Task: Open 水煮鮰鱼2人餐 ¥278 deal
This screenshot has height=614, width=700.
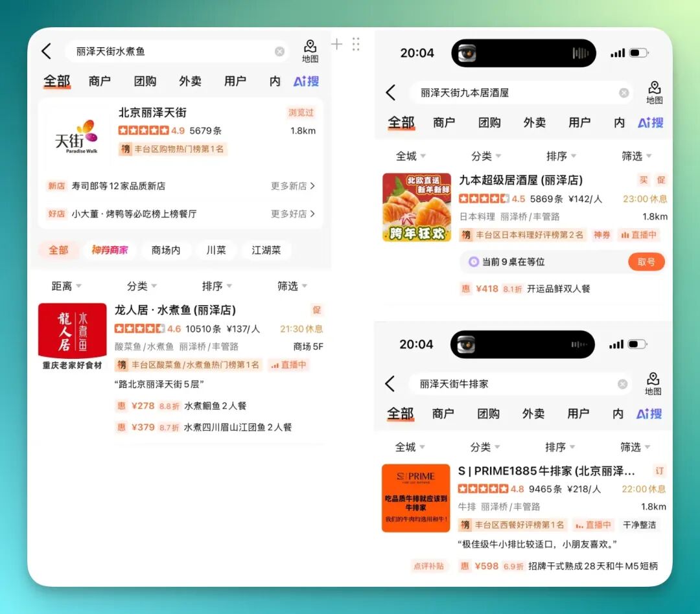Action: point(181,406)
